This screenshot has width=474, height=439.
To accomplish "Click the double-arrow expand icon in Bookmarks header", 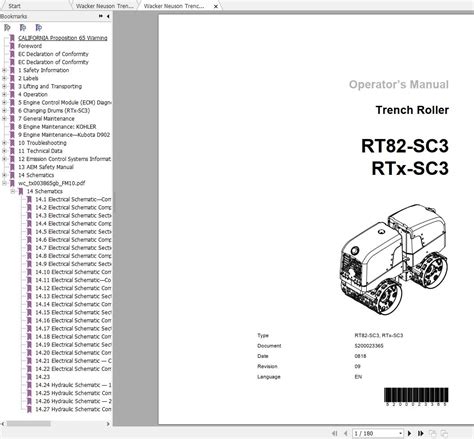I will tap(101, 16).
